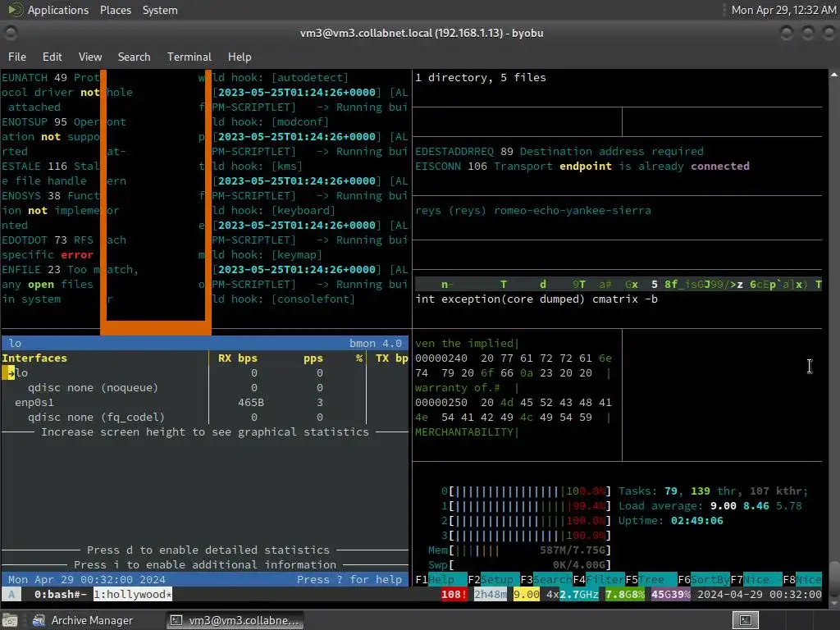Click the "4x2.7GHz" CPU status entry
The image size is (840, 630).
(x=572, y=594)
